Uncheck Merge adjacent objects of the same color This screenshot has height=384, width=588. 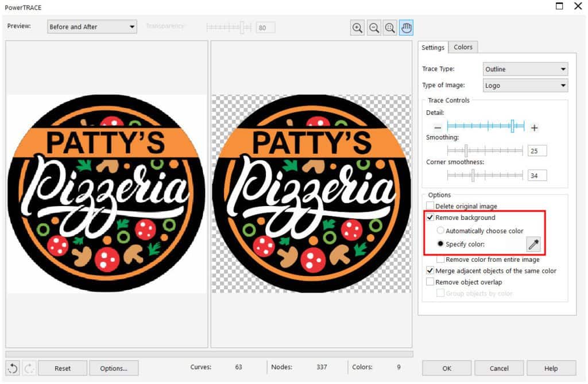tap(430, 270)
